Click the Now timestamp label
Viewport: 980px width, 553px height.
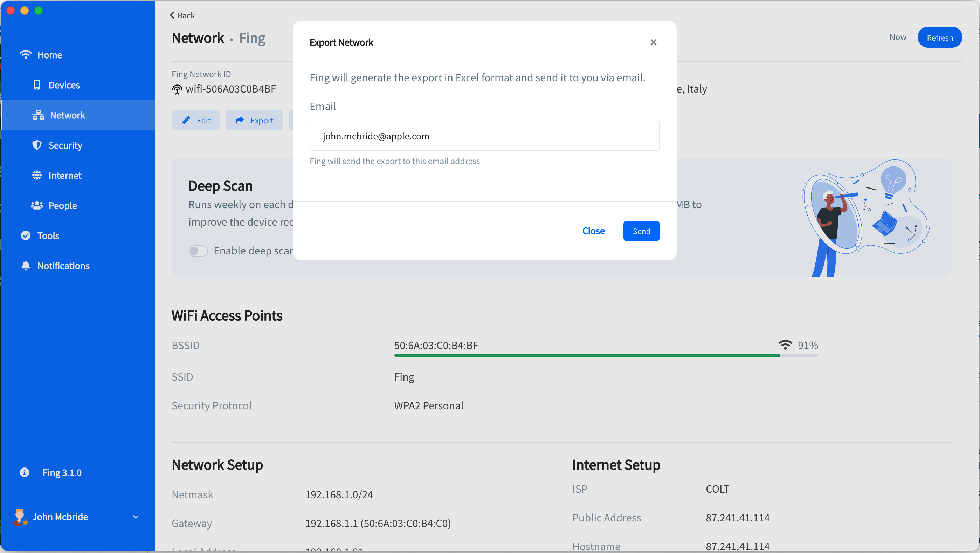(x=898, y=37)
